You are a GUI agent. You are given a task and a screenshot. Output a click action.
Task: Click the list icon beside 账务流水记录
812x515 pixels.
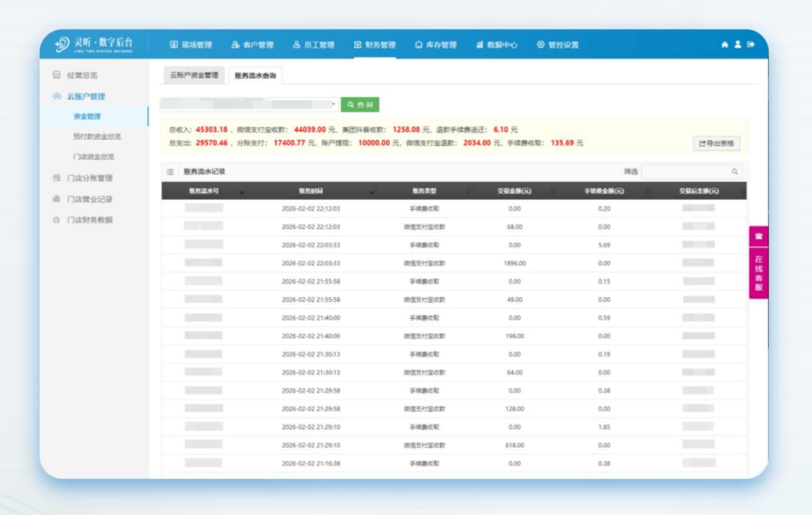pos(170,172)
